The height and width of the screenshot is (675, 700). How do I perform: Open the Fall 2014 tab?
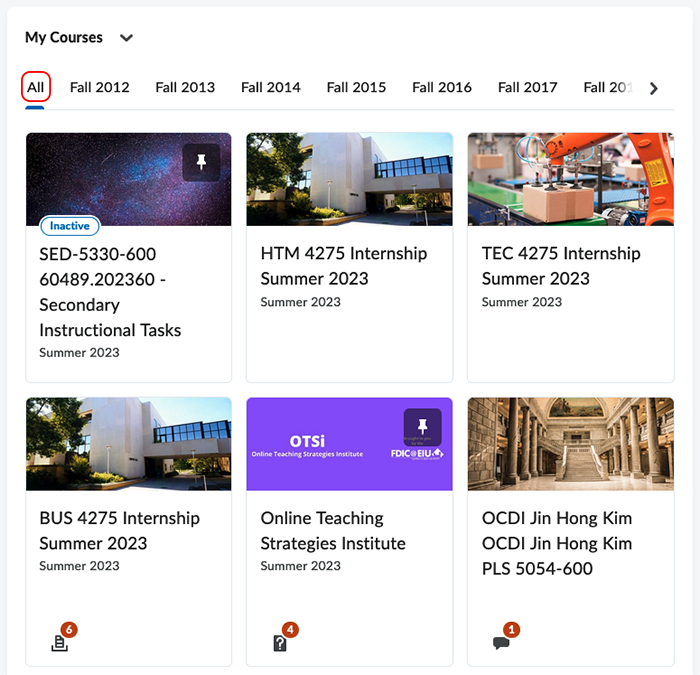click(x=270, y=87)
